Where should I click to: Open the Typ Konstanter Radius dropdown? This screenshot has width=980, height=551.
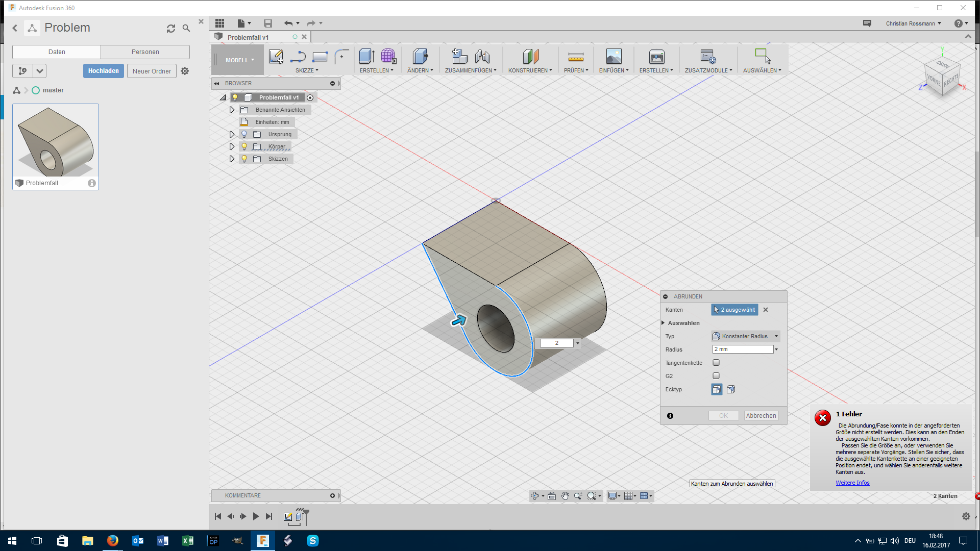click(x=745, y=336)
